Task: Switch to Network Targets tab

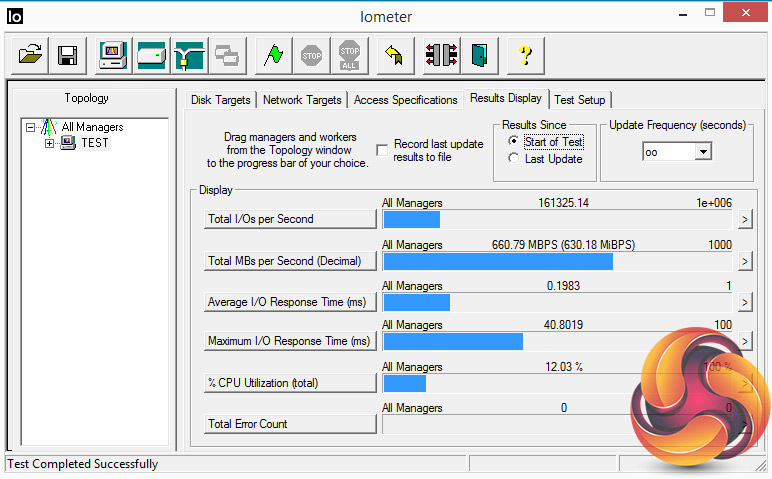Action: click(x=302, y=100)
